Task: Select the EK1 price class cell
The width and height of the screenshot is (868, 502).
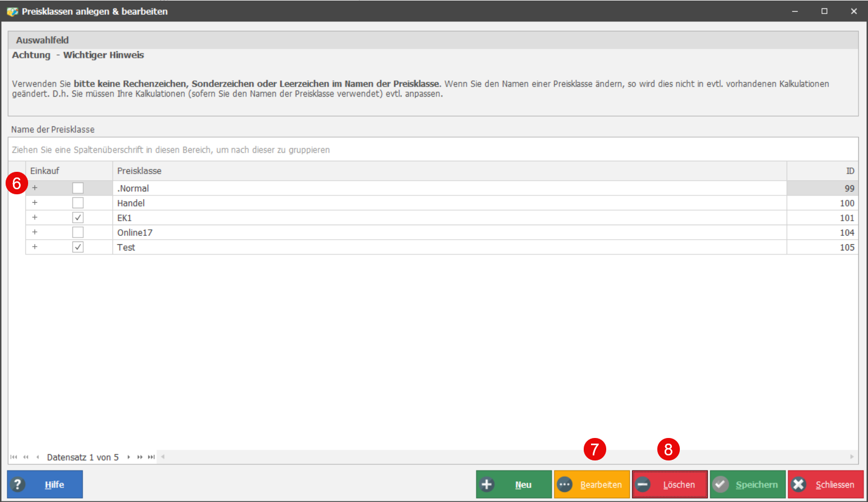Action: [449, 218]
